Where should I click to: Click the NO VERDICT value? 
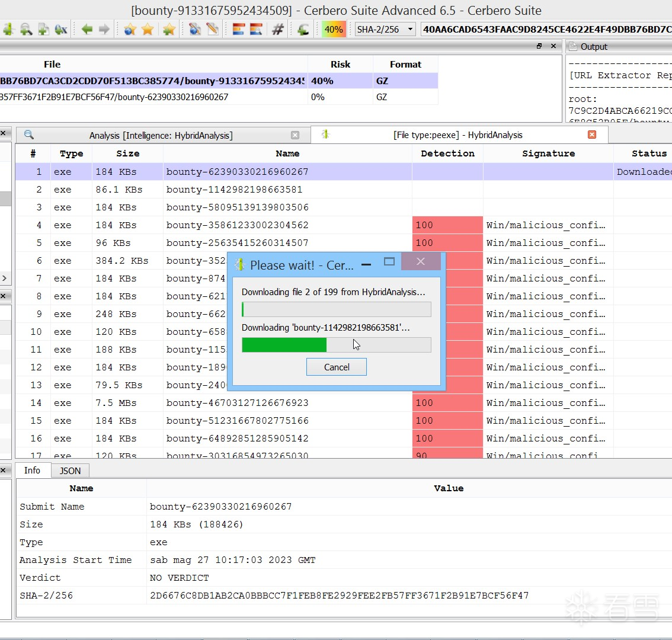(179, 578)
